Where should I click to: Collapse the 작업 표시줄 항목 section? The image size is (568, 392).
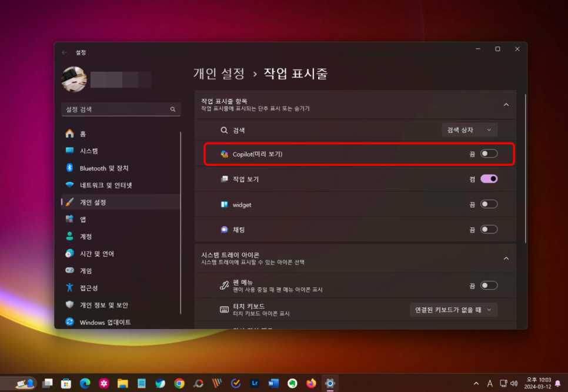pos(506,105)
